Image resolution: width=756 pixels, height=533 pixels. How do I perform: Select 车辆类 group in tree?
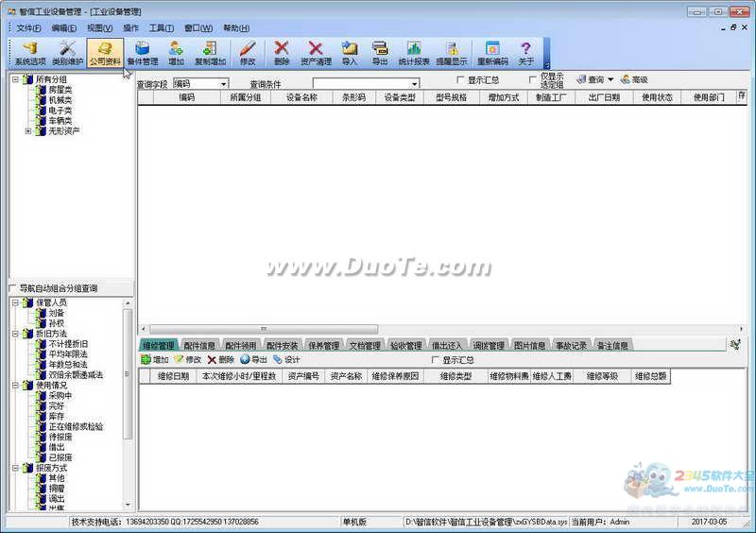point(60,121)
